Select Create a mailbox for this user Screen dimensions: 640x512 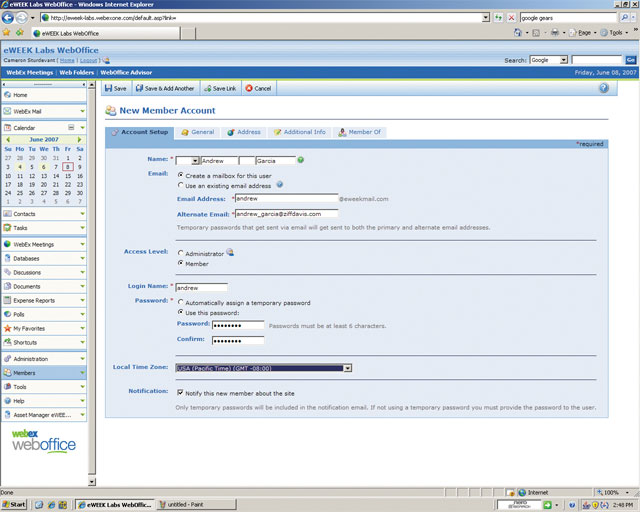tap(180, 175)
